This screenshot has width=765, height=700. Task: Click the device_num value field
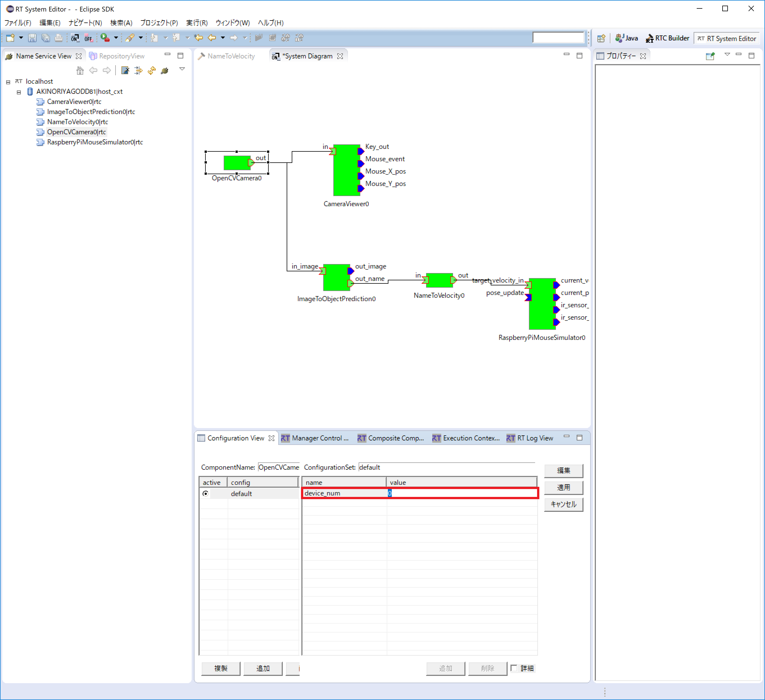click(x=462, y=493)
